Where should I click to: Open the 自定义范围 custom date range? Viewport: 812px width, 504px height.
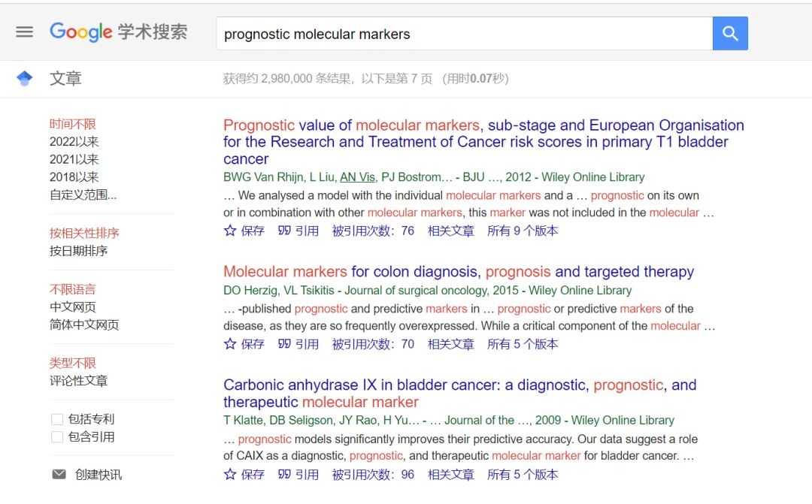[83, 195]
